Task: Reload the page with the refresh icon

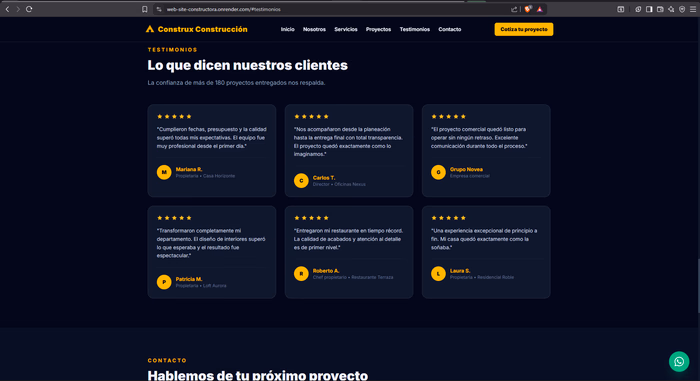Action: (29, 9)
